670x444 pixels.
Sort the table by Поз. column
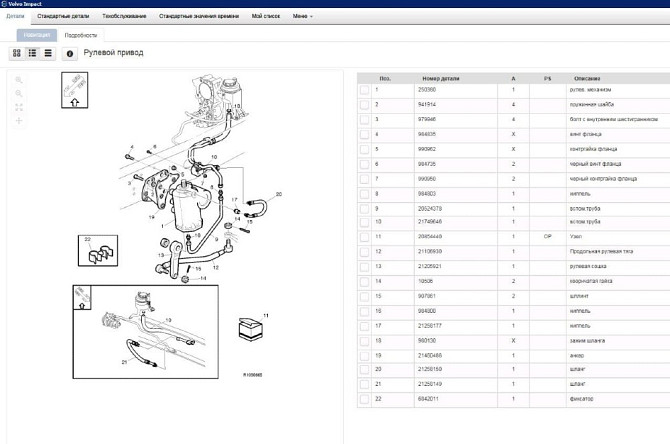[x=385, y=77]
